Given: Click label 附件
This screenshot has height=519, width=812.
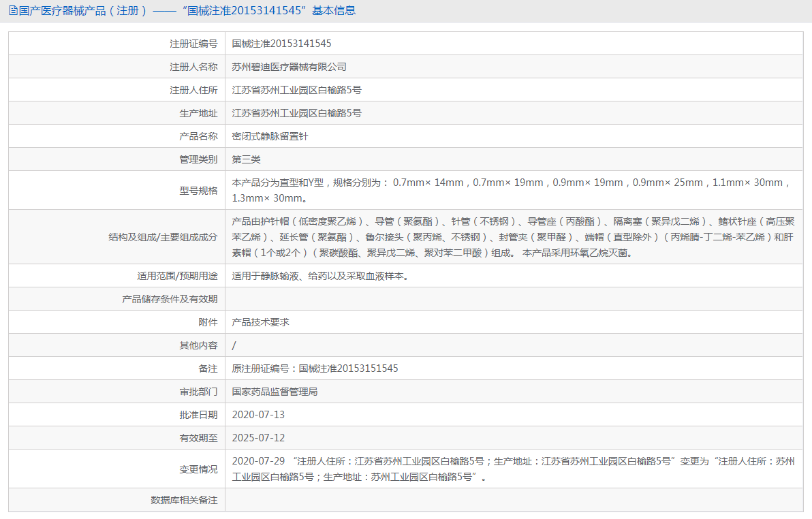Looking at the screenshot, I should [208, 322].
